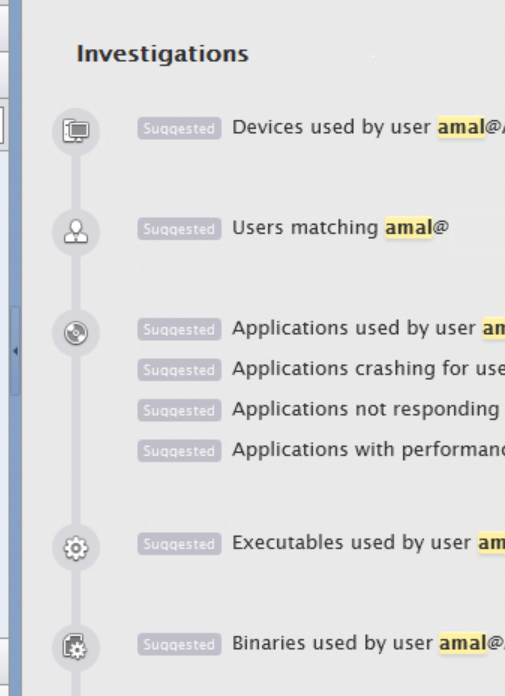
Task: Open Devices used by user amal investigation
Action: click(368, 127)
